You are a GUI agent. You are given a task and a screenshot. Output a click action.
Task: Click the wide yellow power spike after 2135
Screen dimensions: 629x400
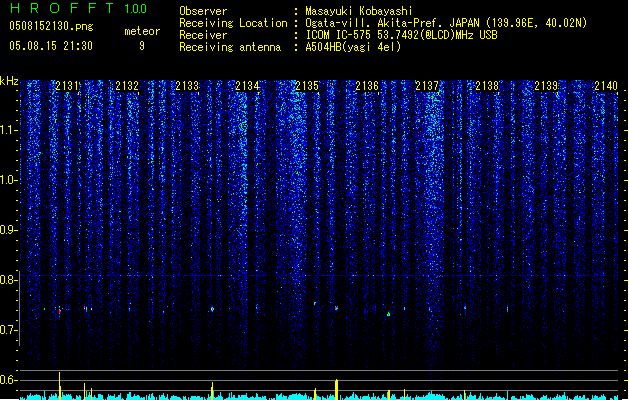coord(337,389)
